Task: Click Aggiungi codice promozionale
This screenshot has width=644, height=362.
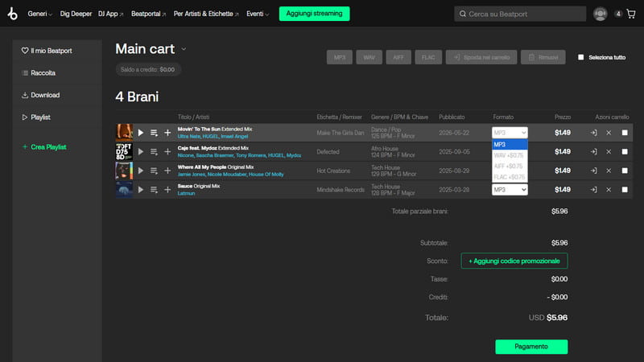Action: pyautogui.click(x=514, y=261)
